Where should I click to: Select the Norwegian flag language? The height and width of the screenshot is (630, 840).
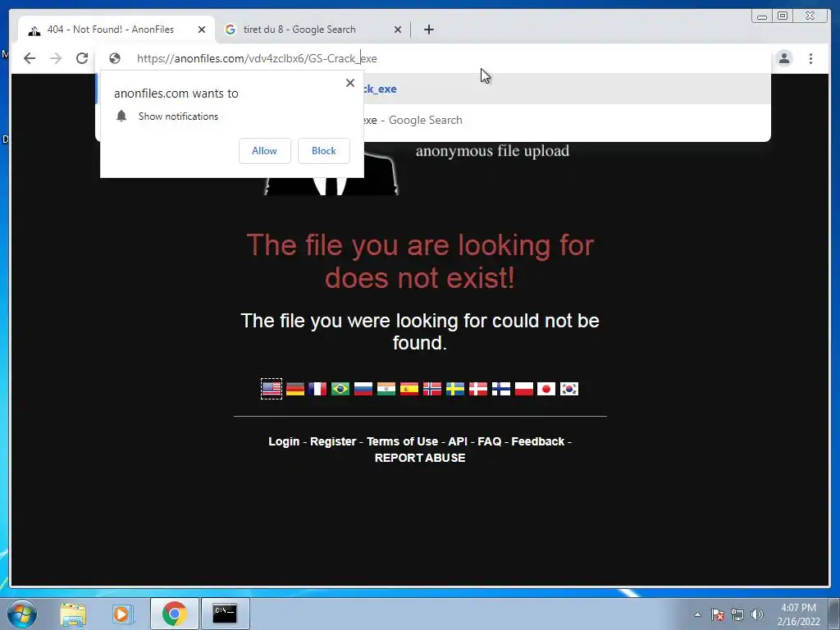click(432, 388)
